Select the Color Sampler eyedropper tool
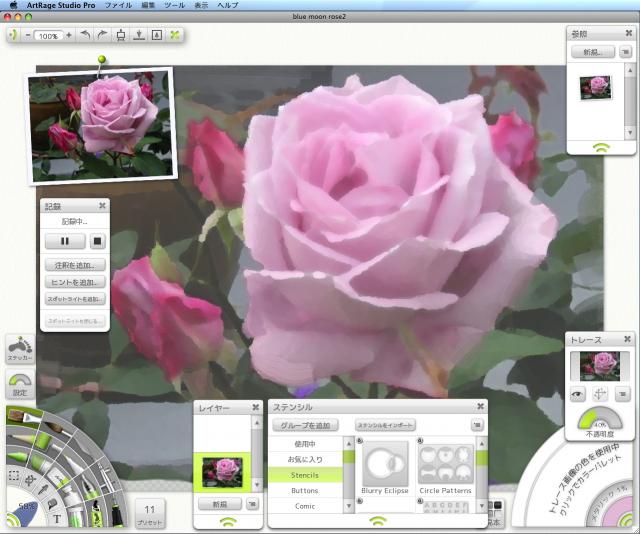 coord(43,490)
